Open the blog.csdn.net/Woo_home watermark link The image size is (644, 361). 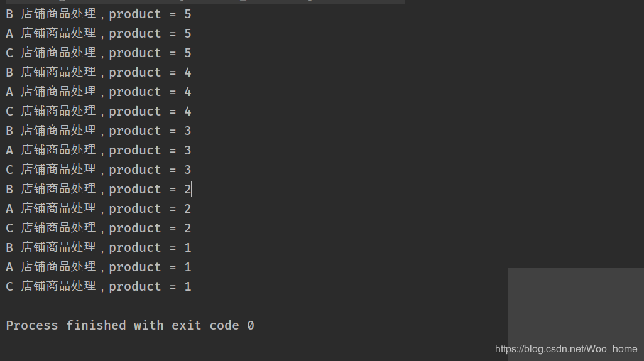pos(566,349)
